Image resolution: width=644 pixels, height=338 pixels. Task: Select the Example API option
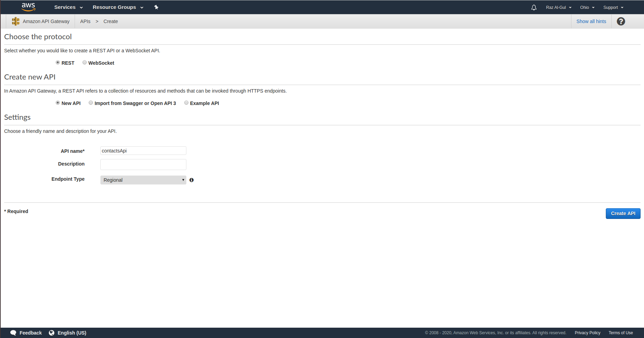(186, 103)
